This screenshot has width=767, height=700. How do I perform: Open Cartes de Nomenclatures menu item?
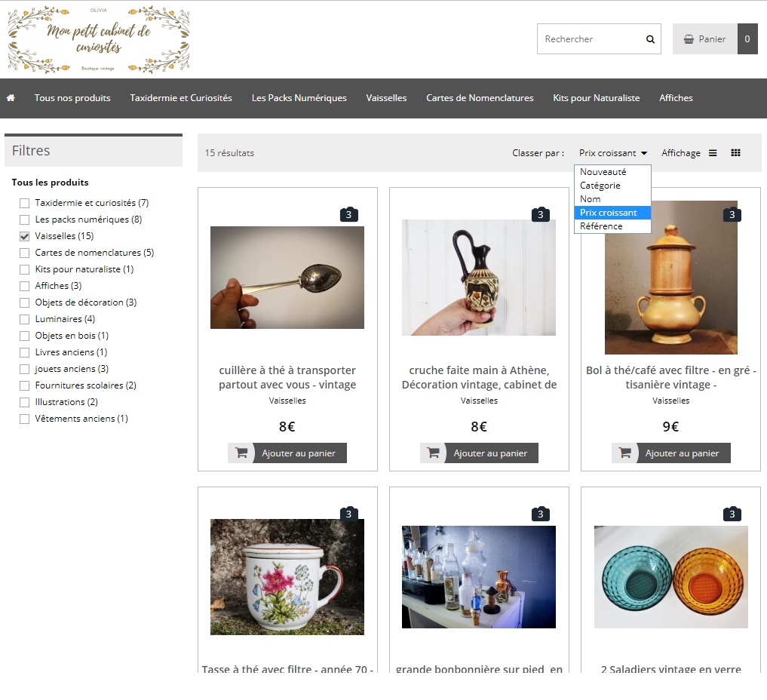tap(480, 98)
